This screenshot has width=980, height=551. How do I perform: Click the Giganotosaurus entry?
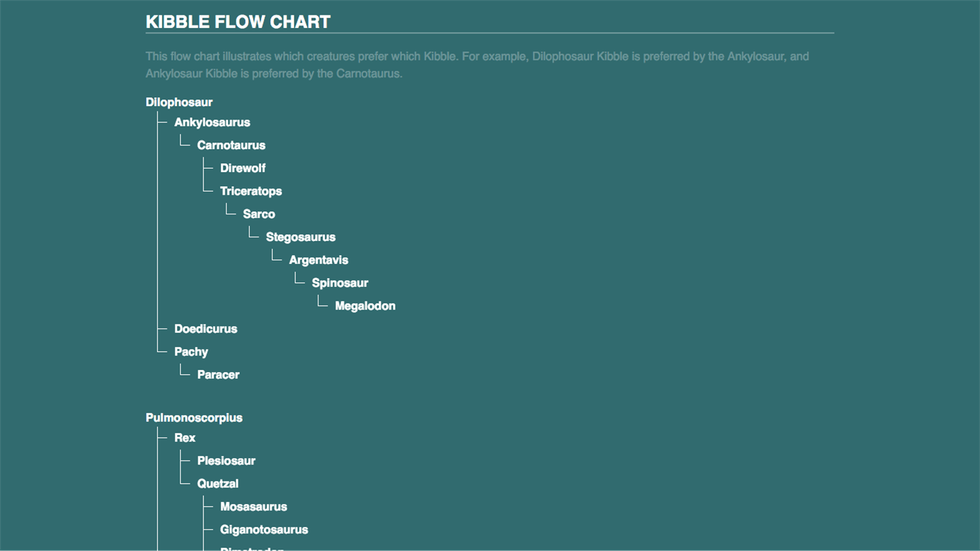click(x=264, y=530)
